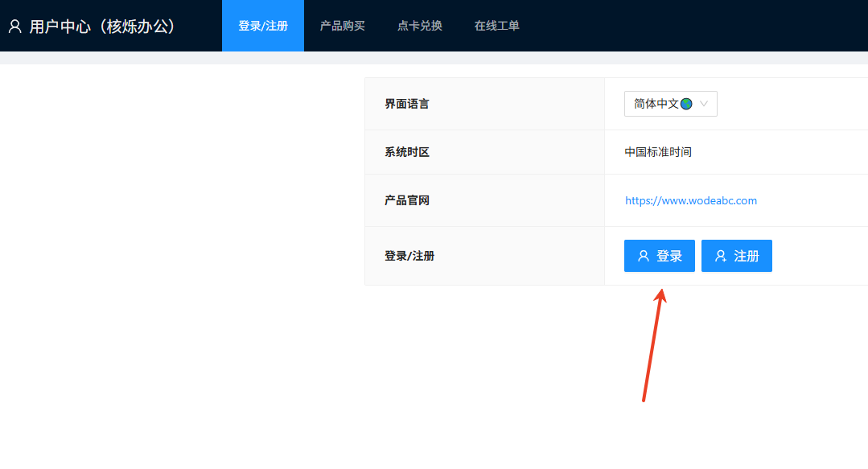Click the 界面语言 row label

coord(407,104)
